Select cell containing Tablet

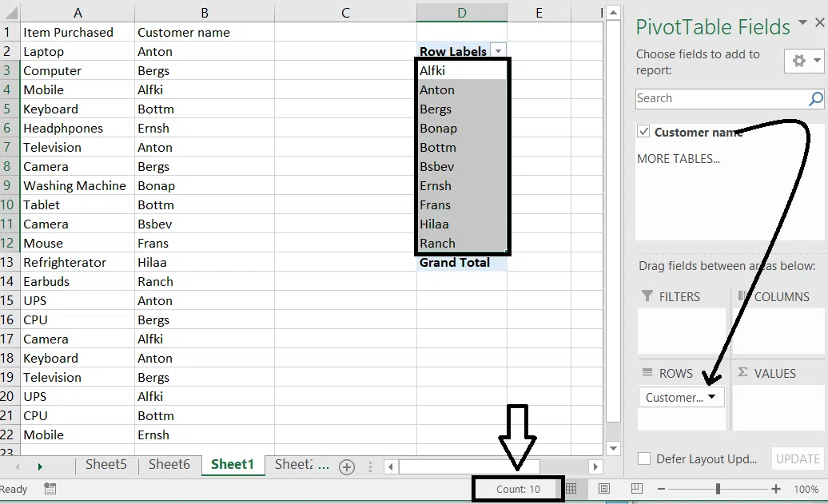pos(78,204)
